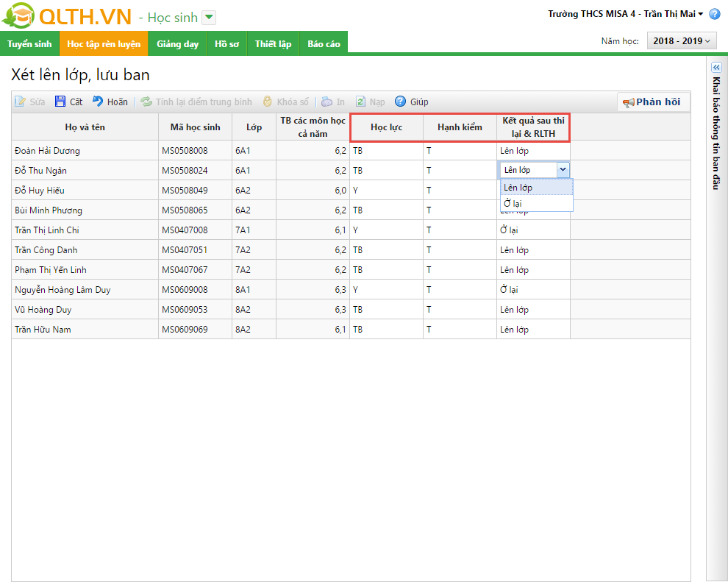Open help via top-right question mark icon
Screen dimensions: 728x582
[x=715, y=14]
